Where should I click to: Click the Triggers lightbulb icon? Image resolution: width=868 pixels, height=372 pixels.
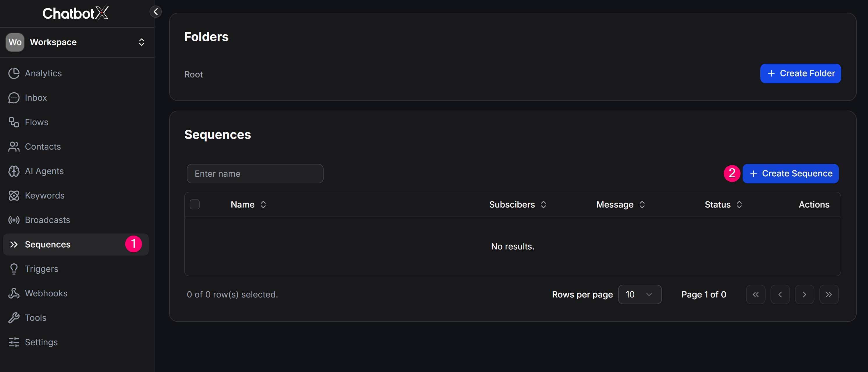pyautogui.click(x=14, y=269)
